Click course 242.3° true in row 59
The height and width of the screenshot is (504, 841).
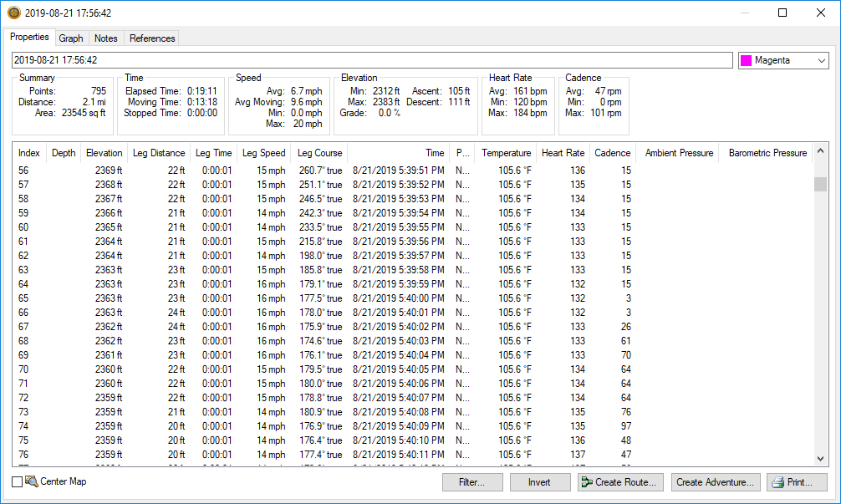click(321, 213)
